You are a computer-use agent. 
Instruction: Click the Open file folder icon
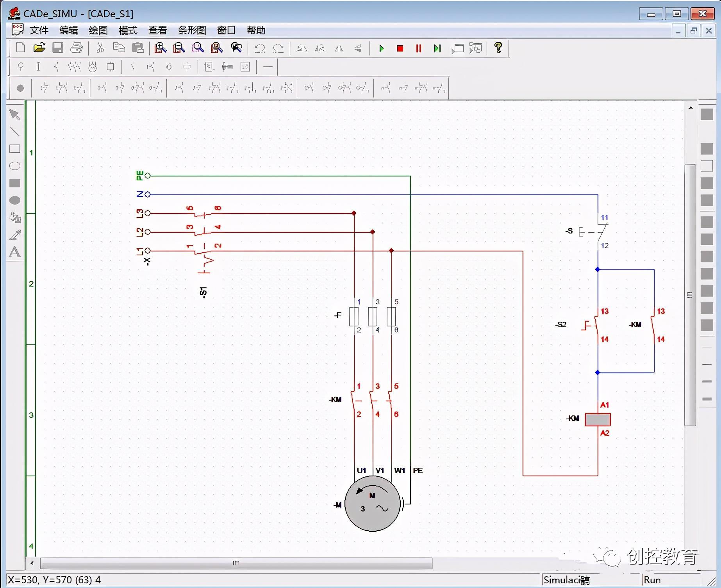[x=39, y=48]
